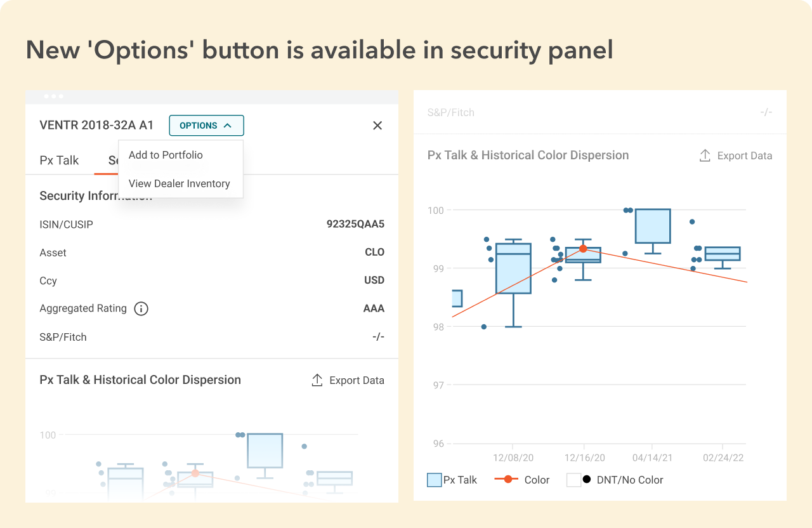Screen dimensions: 812x528
Task: Click the 04/14/21 box plot
Action: pos(653,226)
